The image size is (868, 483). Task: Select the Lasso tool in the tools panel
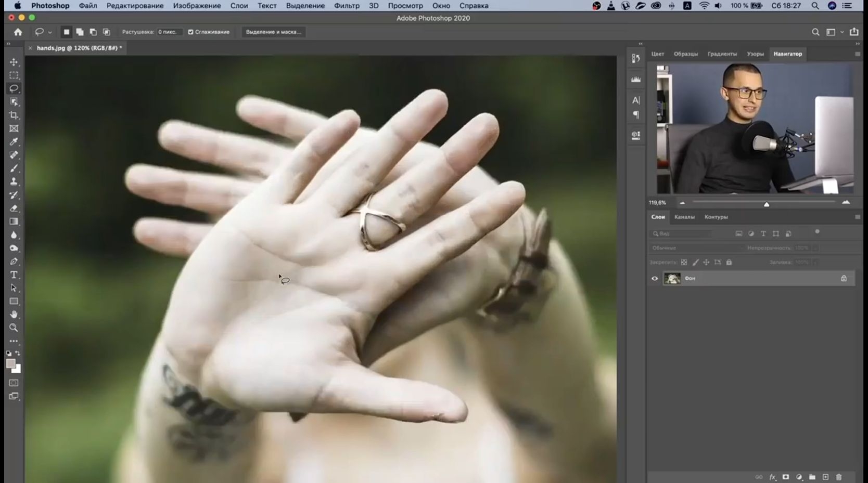tap(14, 88)
